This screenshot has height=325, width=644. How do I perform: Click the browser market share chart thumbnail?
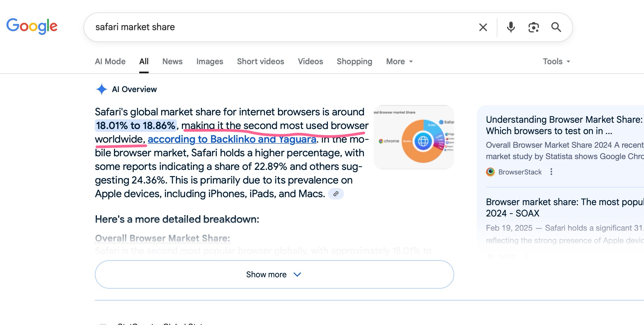[x=414, y=137]
